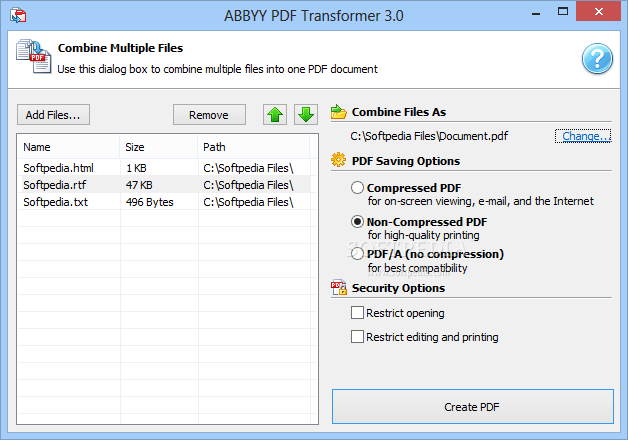Screen dimensions: 628x440
Task: Click the C:\Softpedia Files\Document.pdf output path
Action: tap(429, 136)
